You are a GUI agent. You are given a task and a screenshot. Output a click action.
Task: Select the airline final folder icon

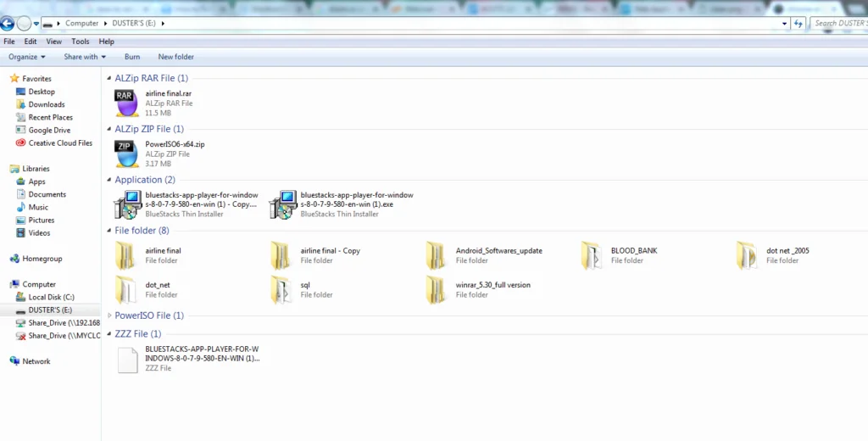pos(125,255)
